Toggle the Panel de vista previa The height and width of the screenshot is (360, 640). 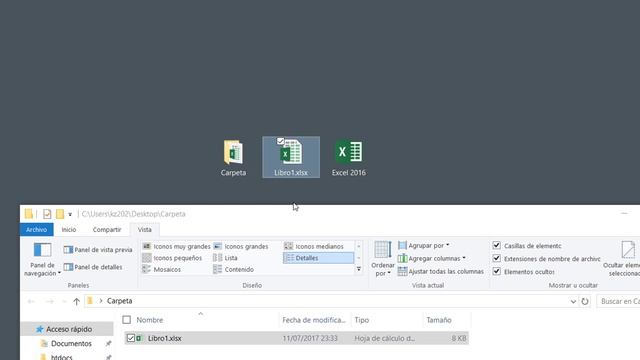(x=98, y=249)
